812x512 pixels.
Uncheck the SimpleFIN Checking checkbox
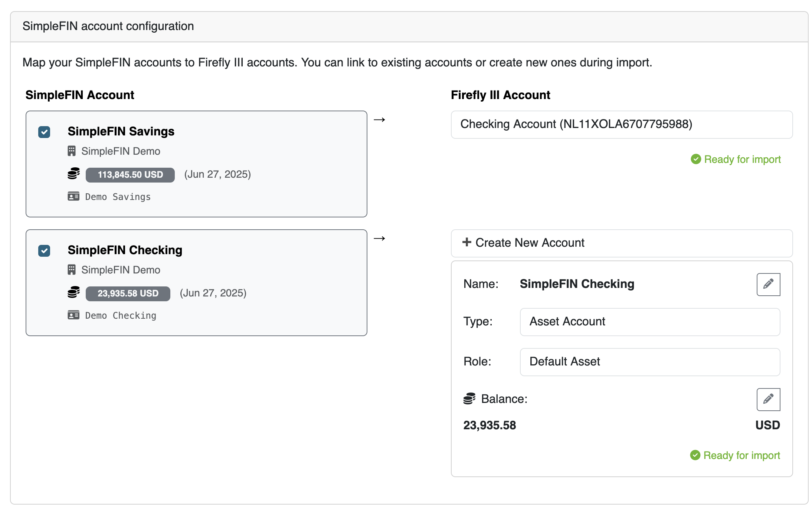tap(44, 251)
